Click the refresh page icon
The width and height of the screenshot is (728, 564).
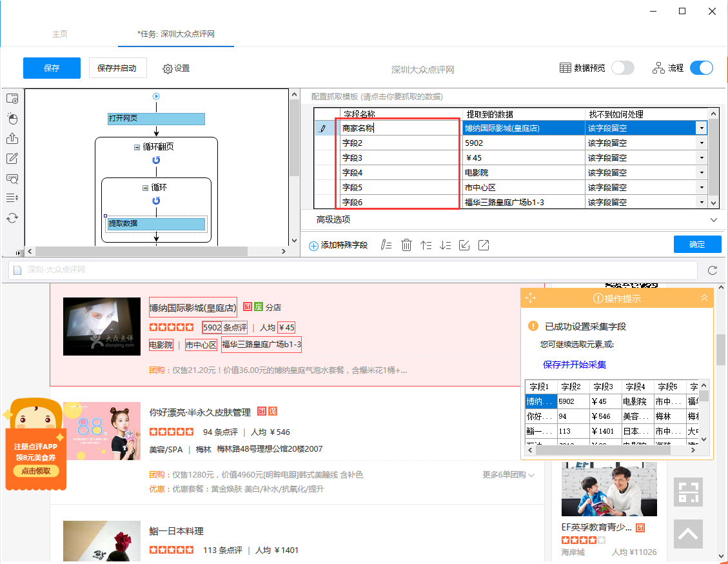pos(713,270)
